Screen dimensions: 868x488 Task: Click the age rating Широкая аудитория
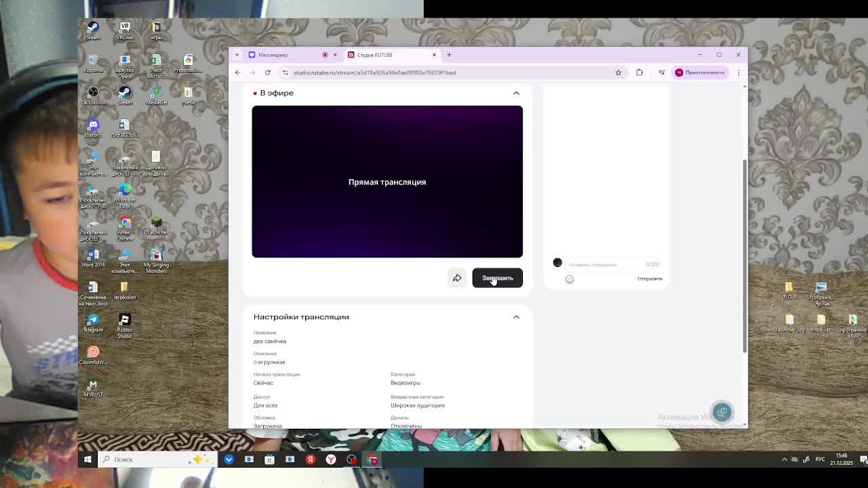point(418,405)
